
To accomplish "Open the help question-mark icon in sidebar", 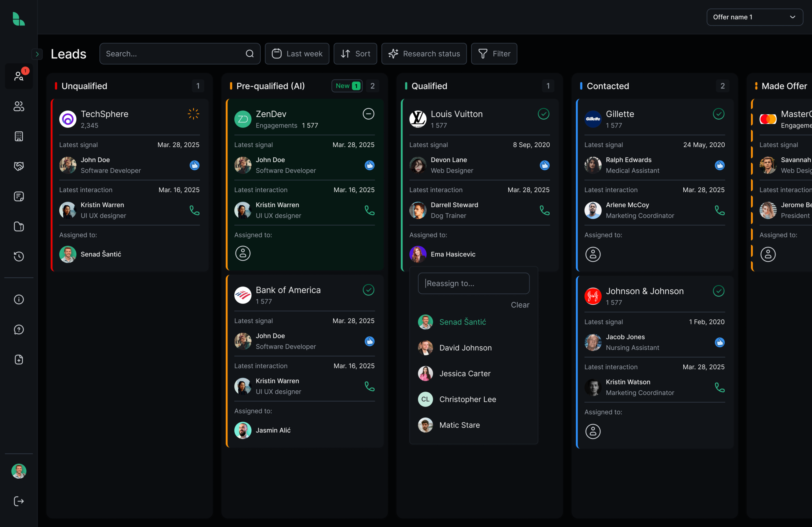I will [x=19, y=329].
